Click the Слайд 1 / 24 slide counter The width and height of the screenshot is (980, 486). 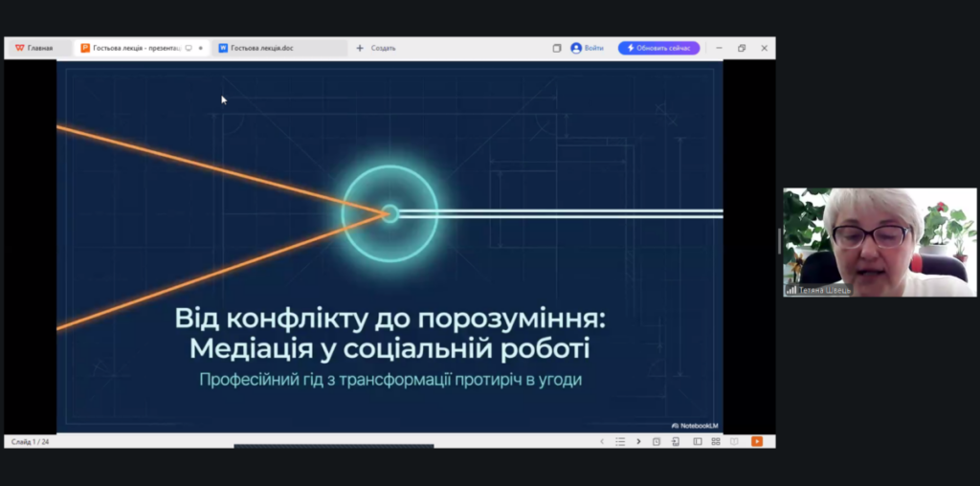click(30, 441)
